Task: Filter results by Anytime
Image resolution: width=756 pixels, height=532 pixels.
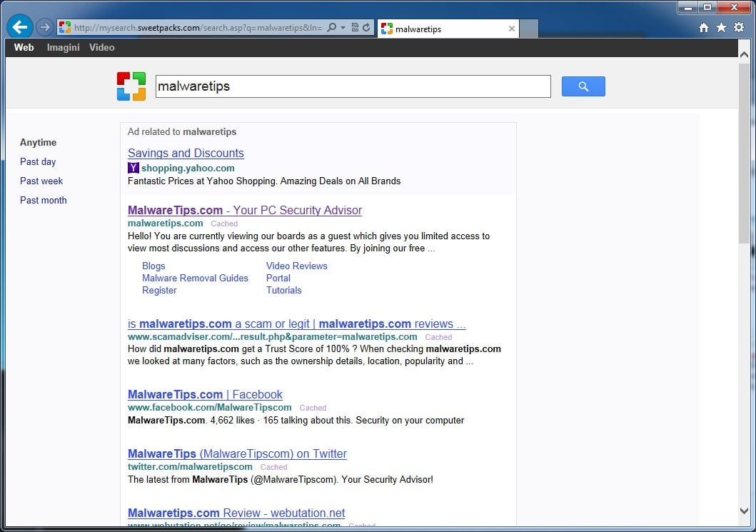Action: point(38,142)
